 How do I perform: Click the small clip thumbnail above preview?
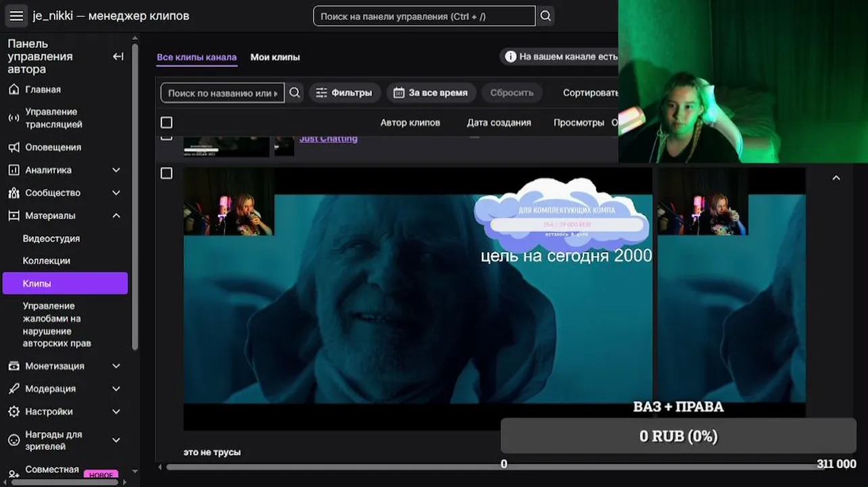coord(226,145)
